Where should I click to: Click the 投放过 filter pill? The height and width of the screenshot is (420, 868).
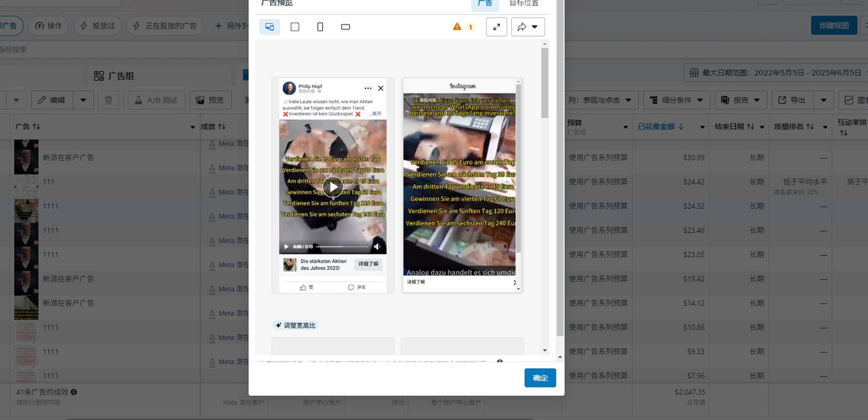(98, 26)
